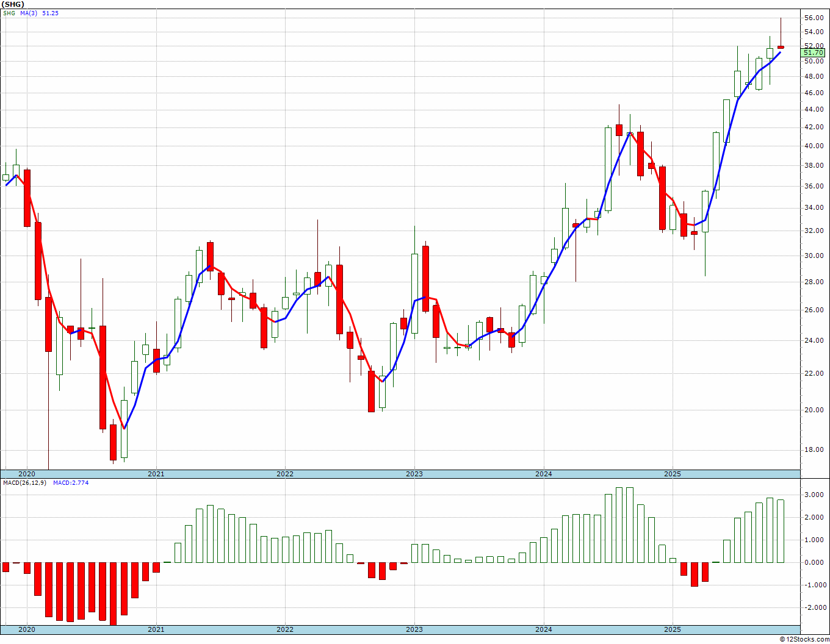Screen dimensions: 830x644
Task: Click the 42.00 price axis label
Action: [813, 127]
